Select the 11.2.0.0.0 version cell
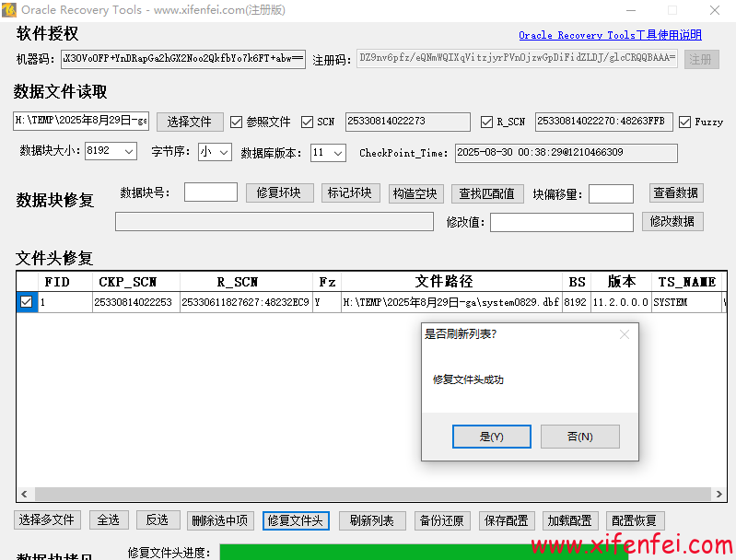736x560 pixels. click(621, 302)
